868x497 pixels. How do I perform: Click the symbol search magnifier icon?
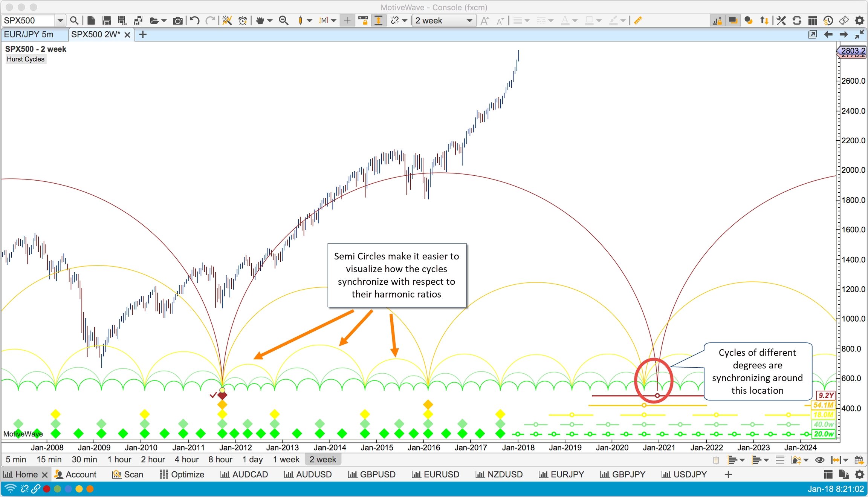74,21
